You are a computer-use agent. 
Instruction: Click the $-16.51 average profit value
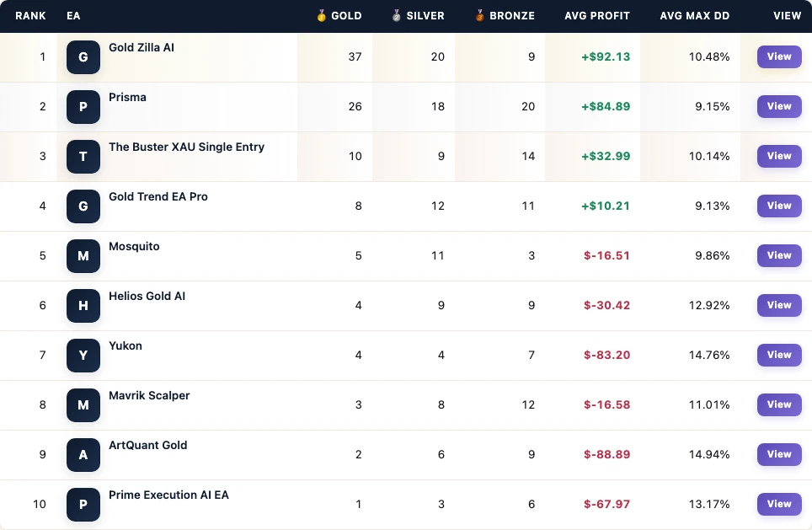(x=607, y=256)
